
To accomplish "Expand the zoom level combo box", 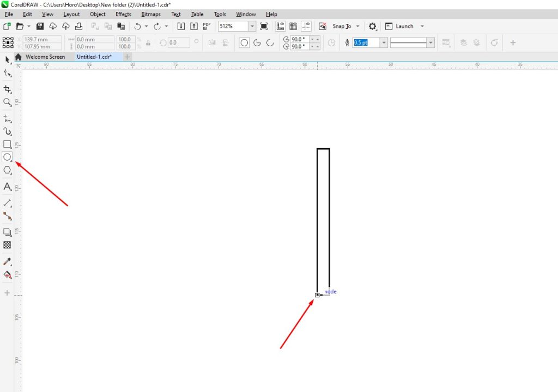I will point(252,26).
